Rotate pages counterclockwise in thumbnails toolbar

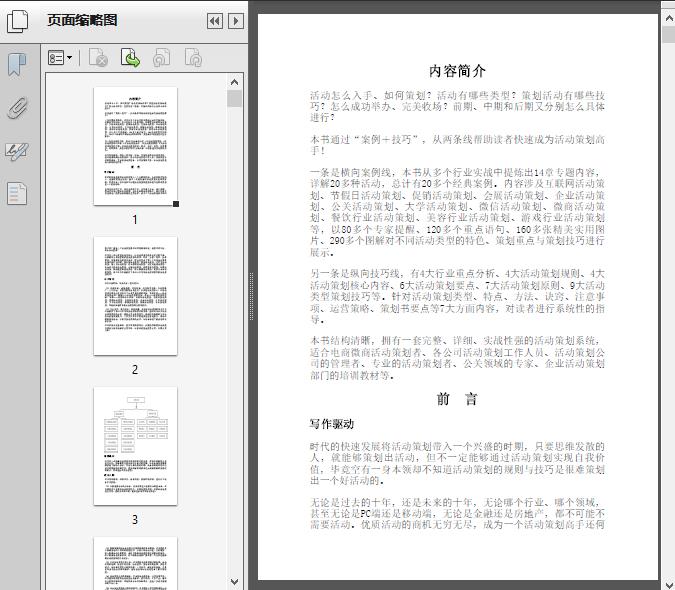pos(161,59)
